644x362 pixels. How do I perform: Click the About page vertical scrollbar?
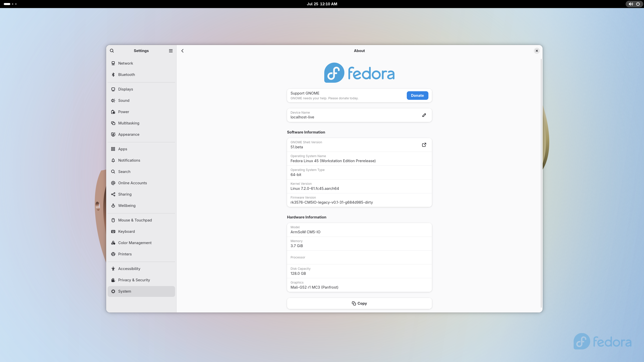pyautogui.click(x=541, y=183)
